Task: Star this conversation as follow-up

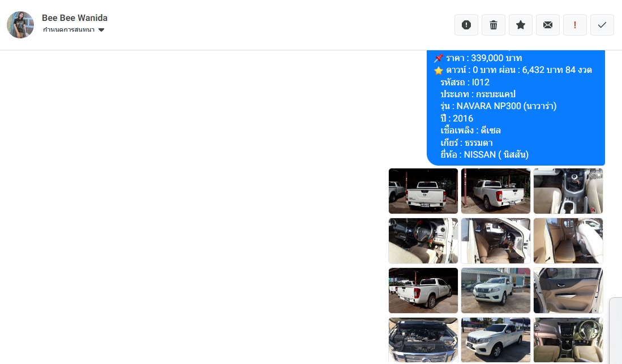Action: pyautogui.click(x=521, y=25)
